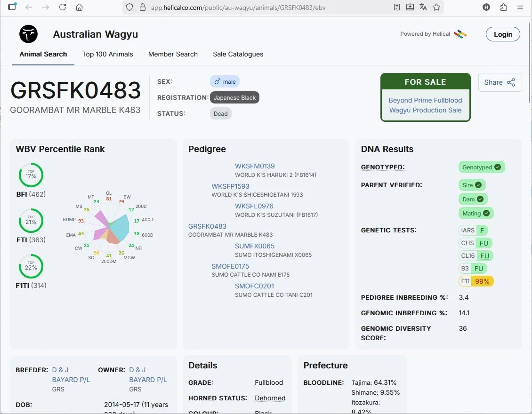Click the F1TI top 22% ring
The image size is (532, 414).
(31, 266)
